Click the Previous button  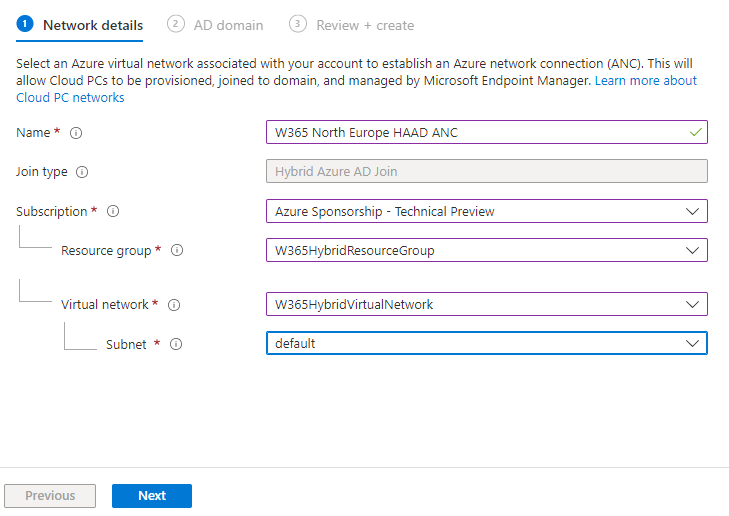pyautogui.click(x=50, y=496)
